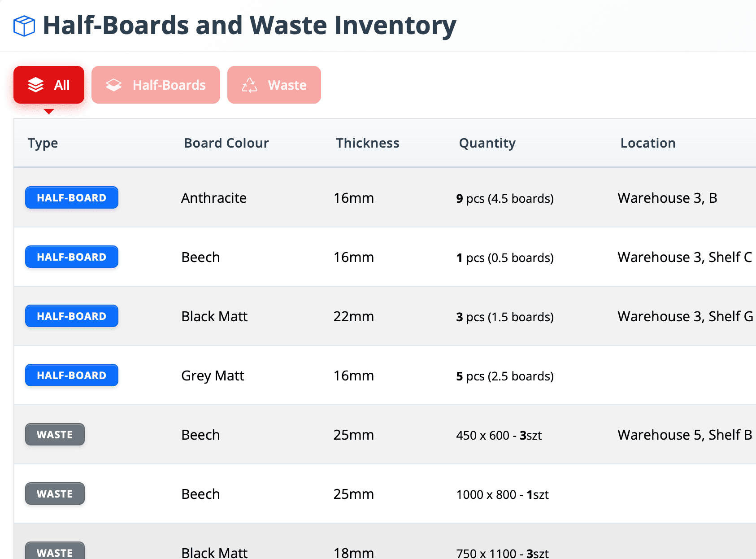Image resolution: width=756 pixels, height=559 pixels.
Task: Click the Half-Boards and Waste Inventory heading
Action: [x=249, y=25]
